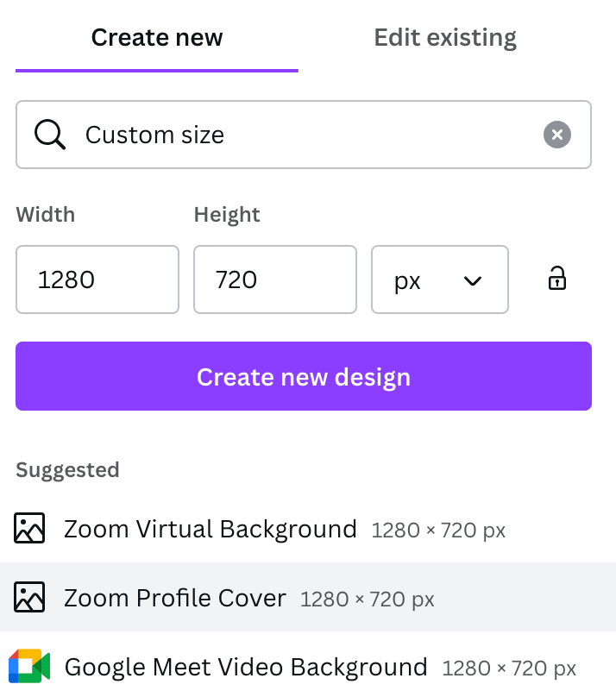
Task: Click the Width input showing 1280
Action: tap(97, 279)
